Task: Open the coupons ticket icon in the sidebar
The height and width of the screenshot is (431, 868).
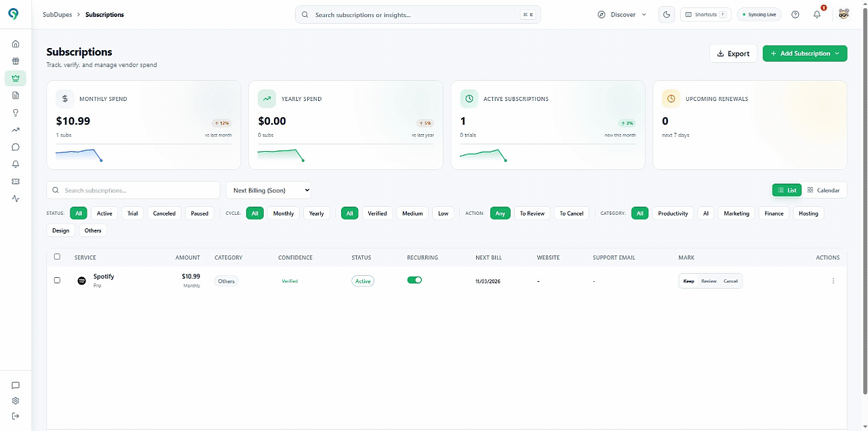Action: click(x=16, y=181)
